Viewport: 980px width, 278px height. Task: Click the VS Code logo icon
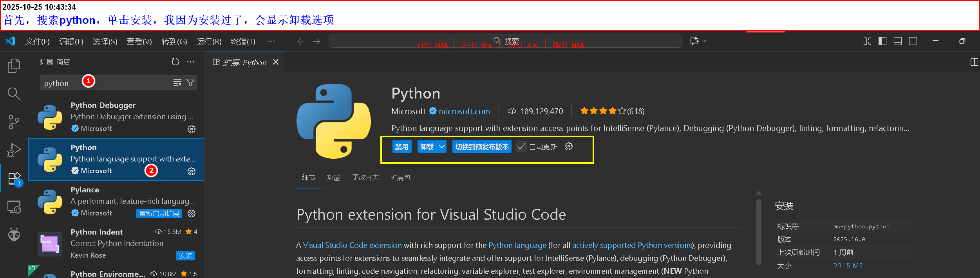[10, 41]
